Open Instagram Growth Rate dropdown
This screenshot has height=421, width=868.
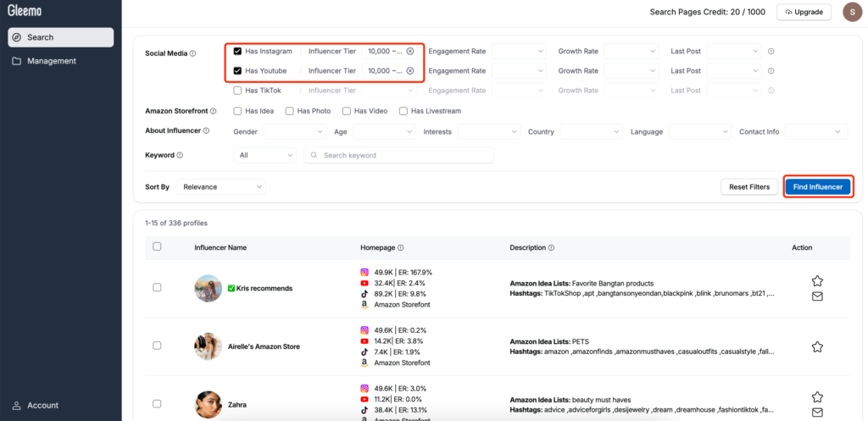(632, 51)
